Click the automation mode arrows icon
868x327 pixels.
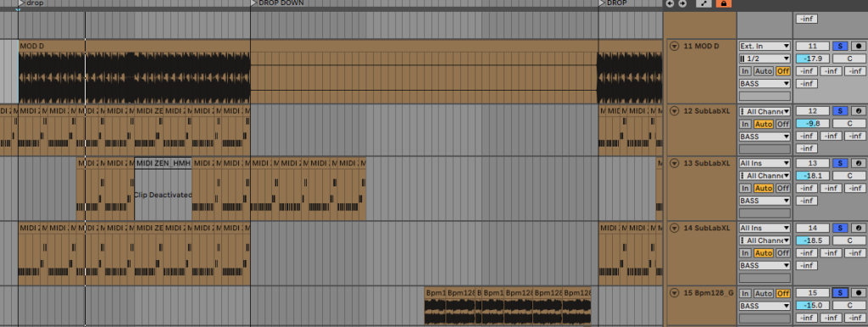point(704,3)
